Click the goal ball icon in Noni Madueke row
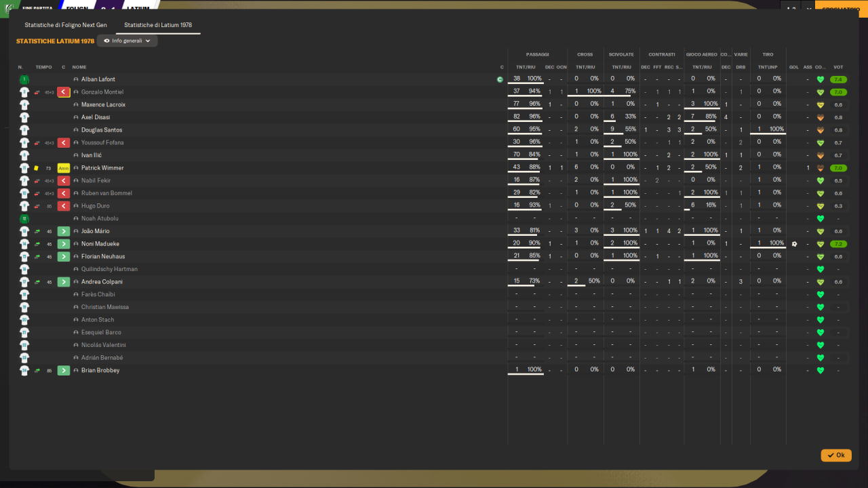The image size is (868, 488). click(x=794, y=244)
